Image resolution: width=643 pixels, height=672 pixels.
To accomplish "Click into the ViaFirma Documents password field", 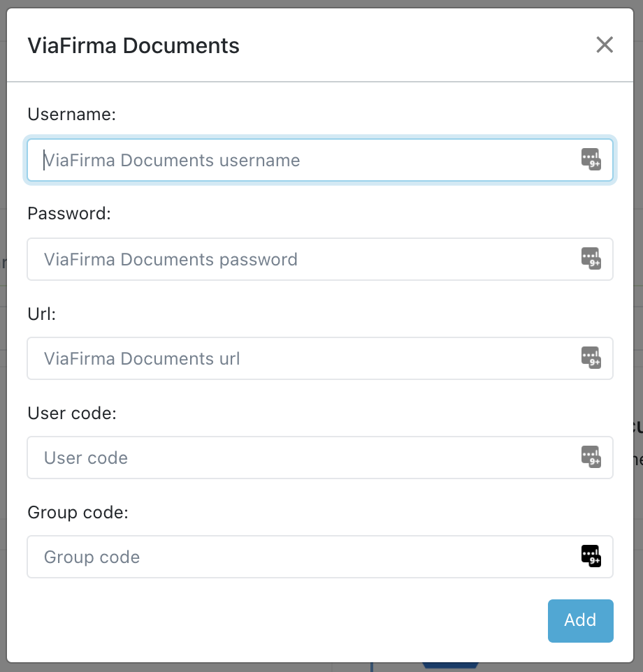I will click(x=301, y=259).
